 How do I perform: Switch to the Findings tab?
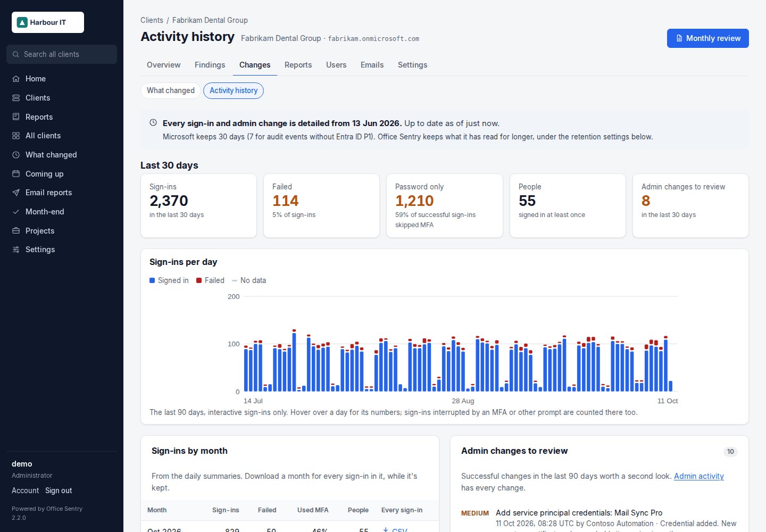click(210, 65)
